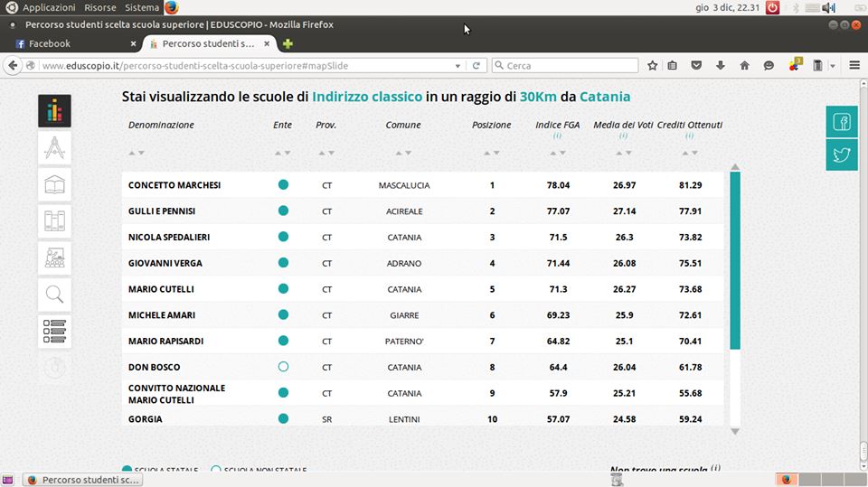This screenshot has height=487, width=868.
Task: Open the Sistema menu
Action: pyautogui.click(x=142, y=7)
